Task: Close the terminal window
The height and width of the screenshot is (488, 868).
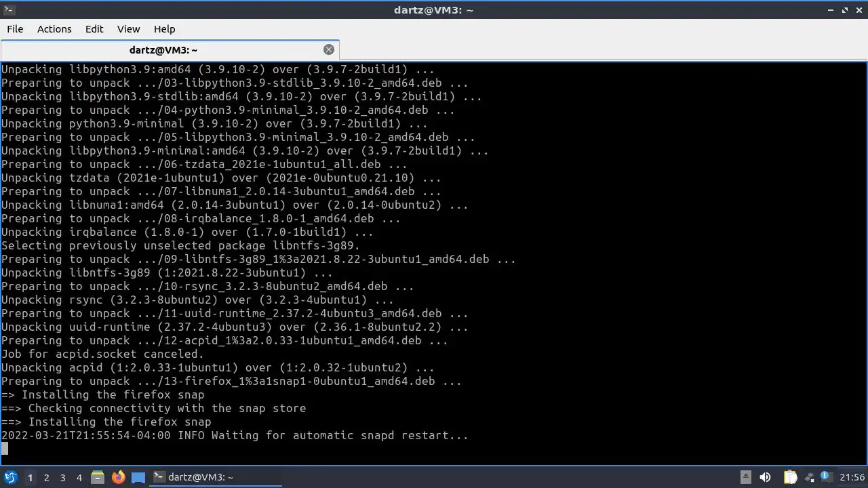Action: [x=859, y=10]
